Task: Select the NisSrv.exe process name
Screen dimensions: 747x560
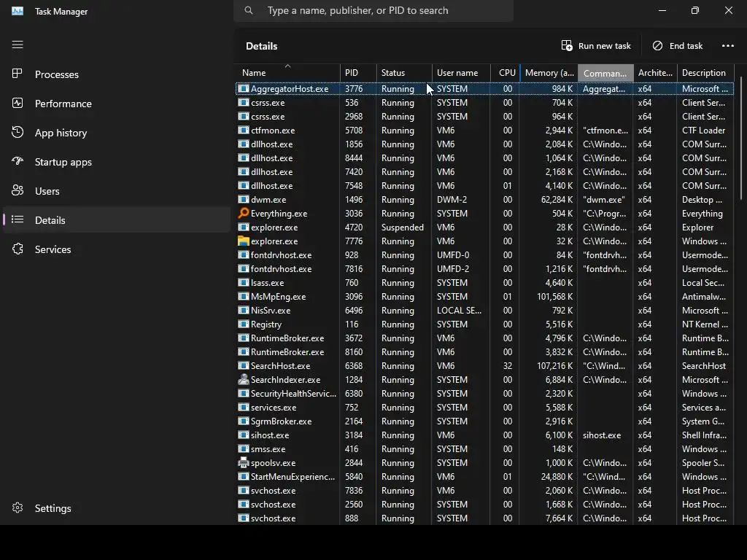Action: click(x=271, y=310)
